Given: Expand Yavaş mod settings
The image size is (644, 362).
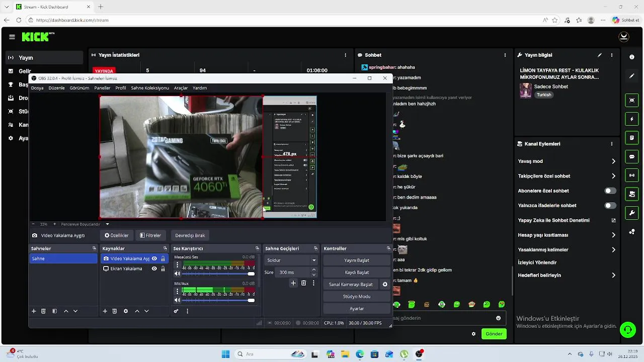Looking at the screenshot, I should (613, 161).
